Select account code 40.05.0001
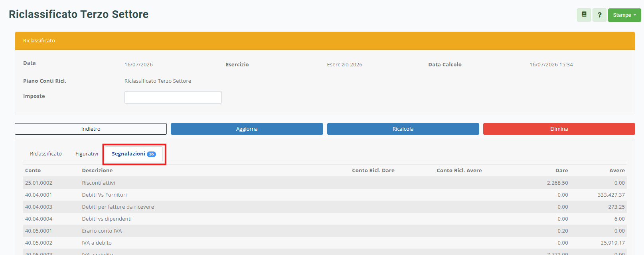644x255 pixels. point(39,231)
